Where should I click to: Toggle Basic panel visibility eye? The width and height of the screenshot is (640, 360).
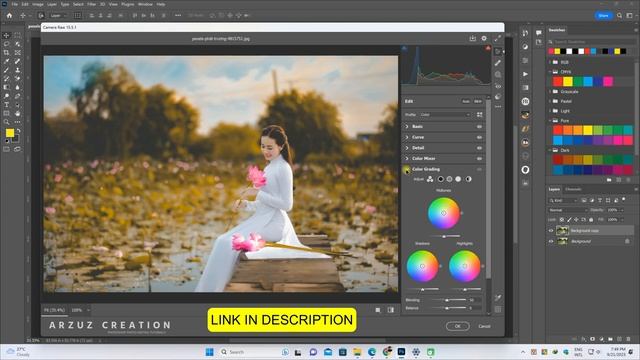pyautogui.click(x=480, y=127)
